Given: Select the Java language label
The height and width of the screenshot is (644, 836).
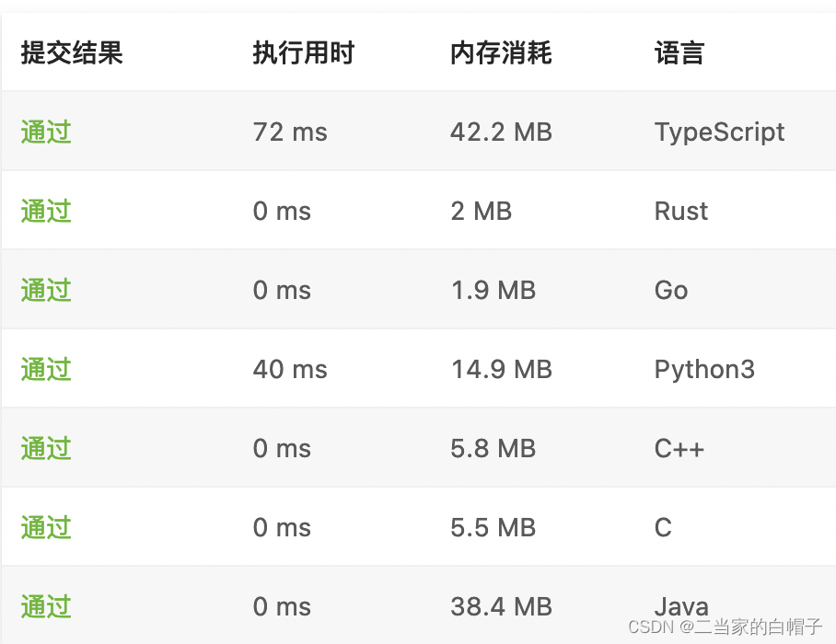Looking at the screenshot, I should click(x=681, y=606).
